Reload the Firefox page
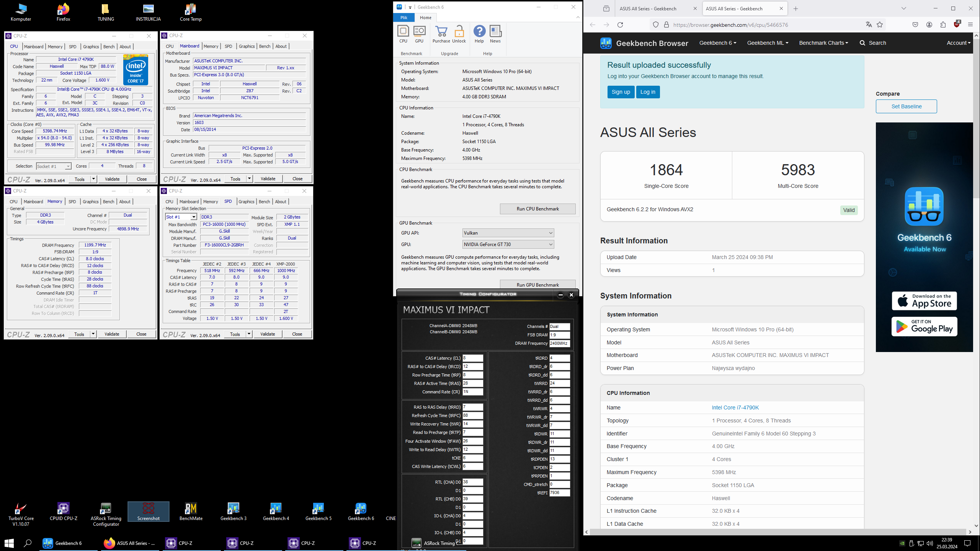The height and width of the screenshot is (551, 980). (620, 25)
